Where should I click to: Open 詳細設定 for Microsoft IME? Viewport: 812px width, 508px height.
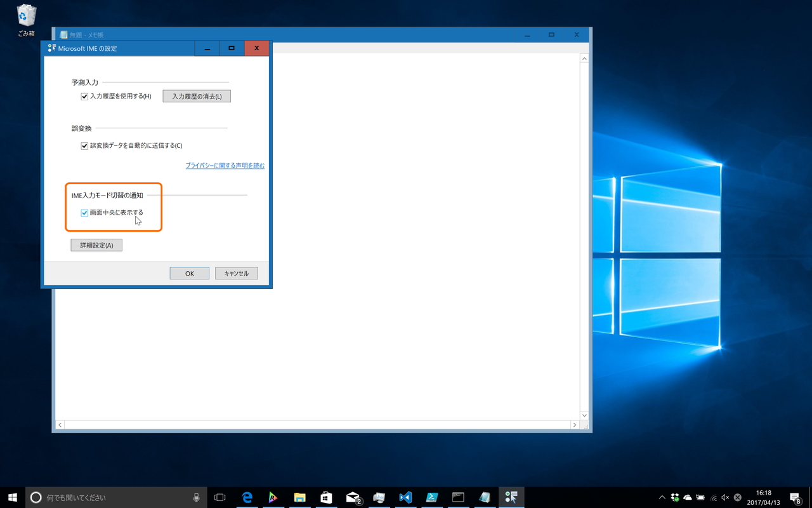tap(96, 244)
